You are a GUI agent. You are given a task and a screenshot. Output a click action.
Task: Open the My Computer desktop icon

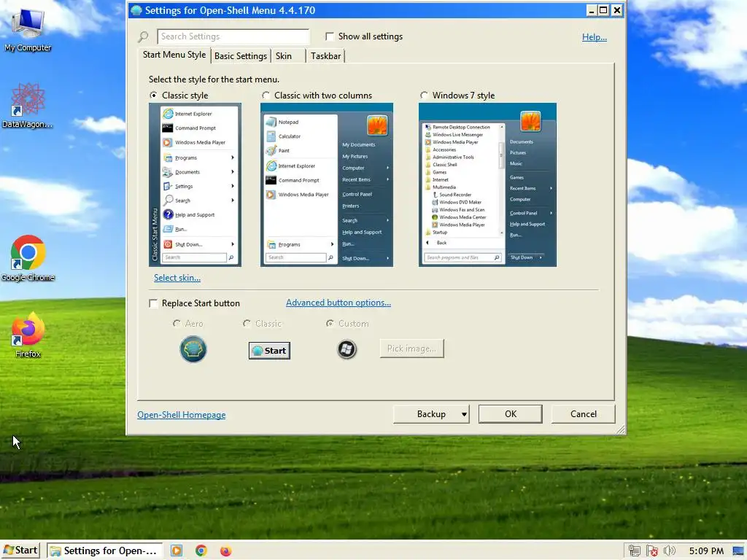(28, 29)
